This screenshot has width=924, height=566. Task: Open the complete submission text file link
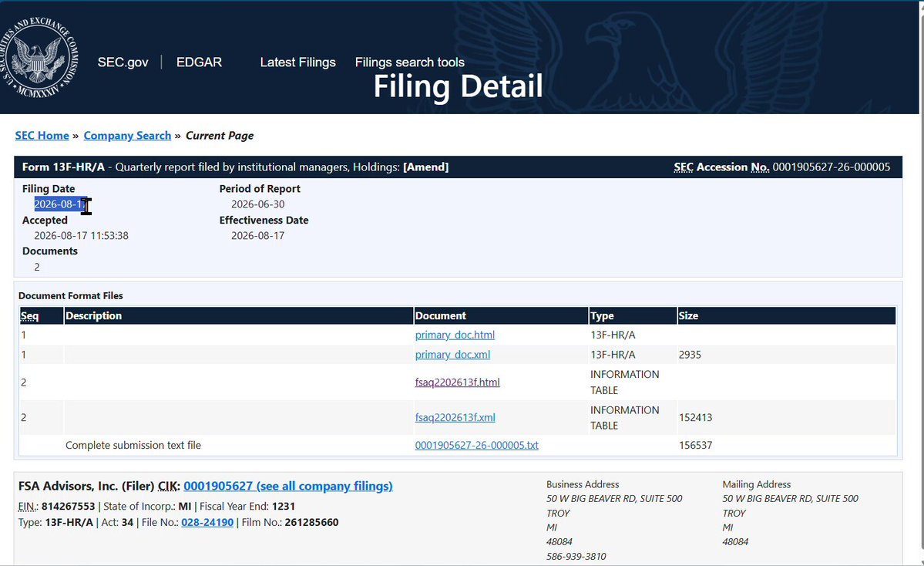(476, 445)
